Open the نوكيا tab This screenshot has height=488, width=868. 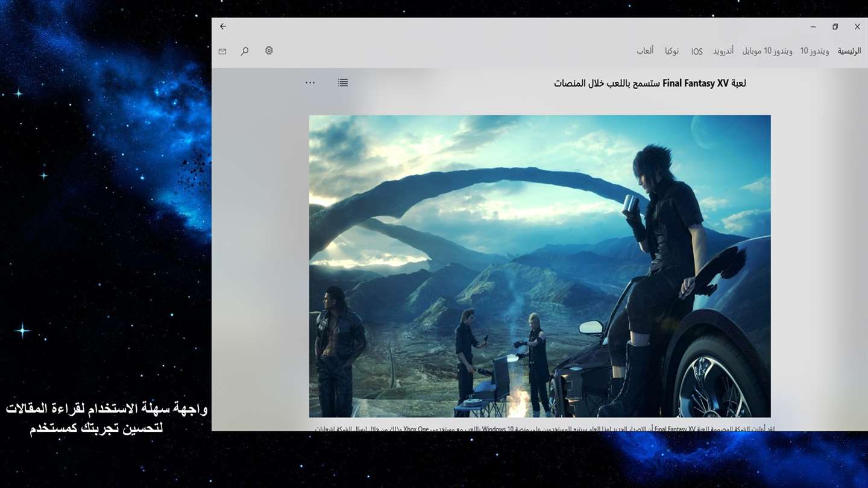[x=672, y=51]
